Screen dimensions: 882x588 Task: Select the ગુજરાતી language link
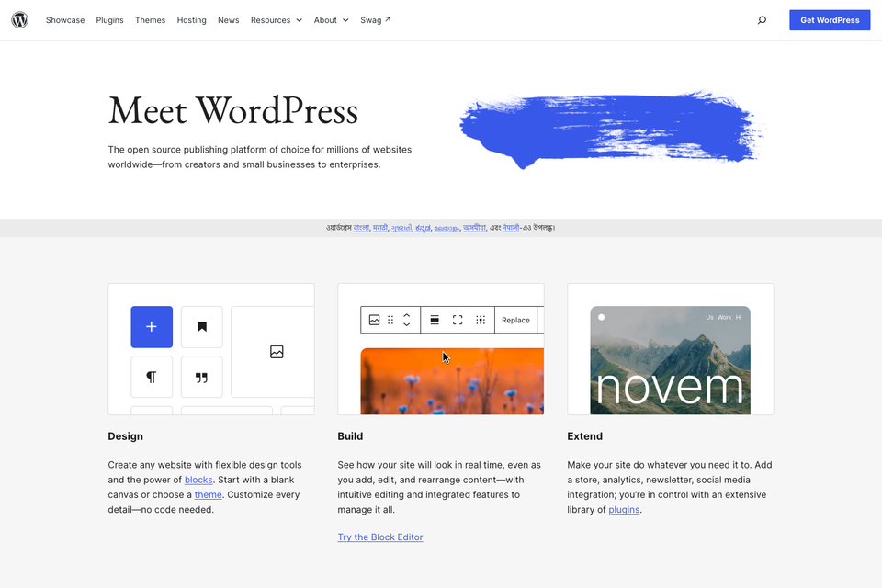(x=401, y=227)
